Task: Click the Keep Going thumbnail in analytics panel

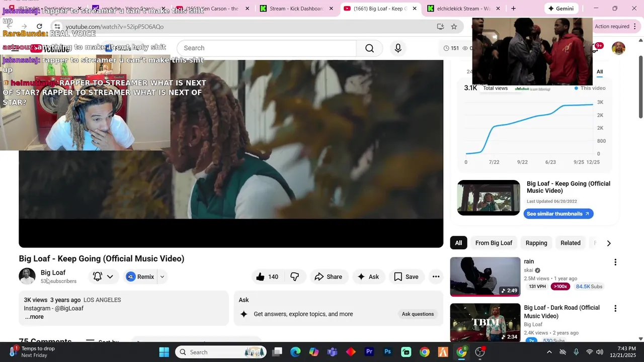Action: pyautogui.click(x=489, y=198)
